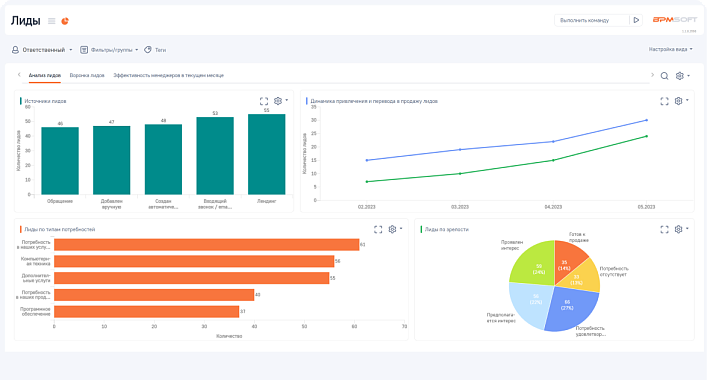Click the Обращение bar with value 46
Screen dimensions: 707x380
tap(60, 161)
